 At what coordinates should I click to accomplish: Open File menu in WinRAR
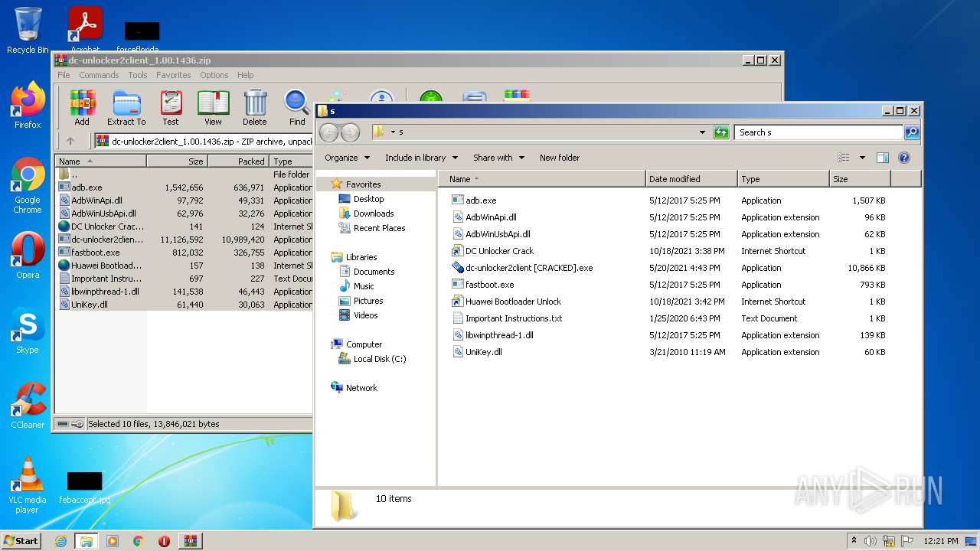[64, 75]
